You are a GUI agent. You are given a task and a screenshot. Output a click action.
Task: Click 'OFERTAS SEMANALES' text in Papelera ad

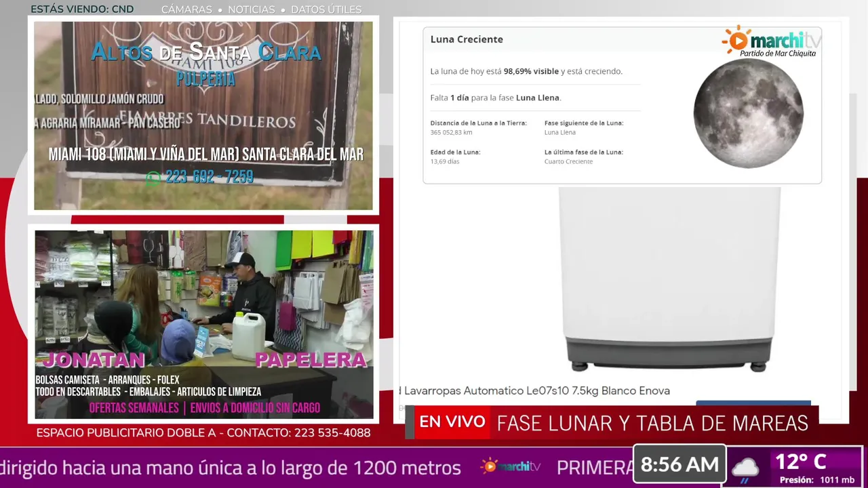click(x=133, y=409)
